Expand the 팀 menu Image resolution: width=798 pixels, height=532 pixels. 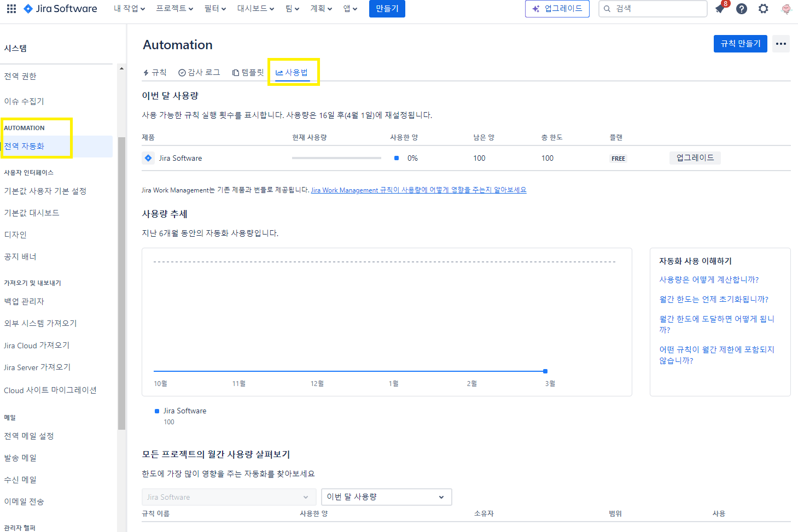point(292,9)
